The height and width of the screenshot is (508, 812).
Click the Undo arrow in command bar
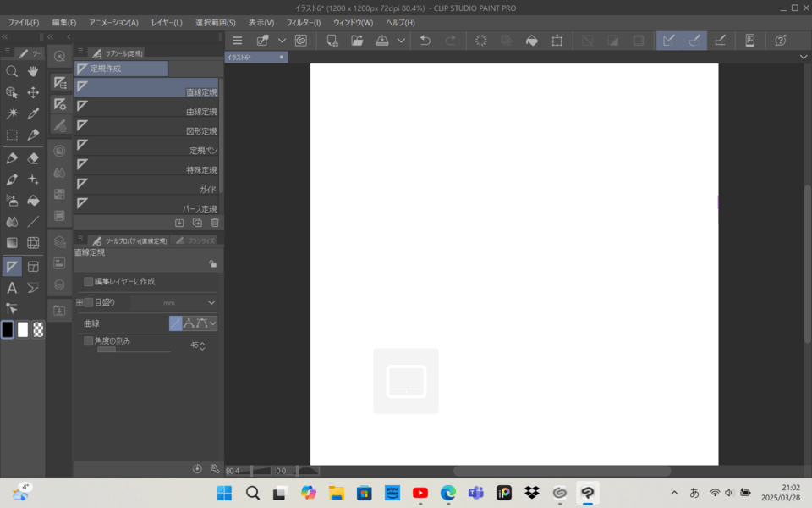coord(425,41)
